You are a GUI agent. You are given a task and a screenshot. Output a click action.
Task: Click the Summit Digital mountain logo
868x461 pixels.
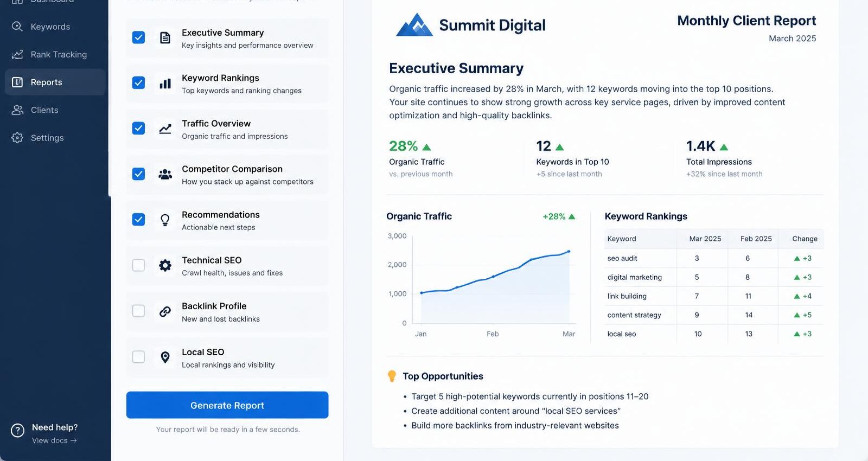coord(414,25)
